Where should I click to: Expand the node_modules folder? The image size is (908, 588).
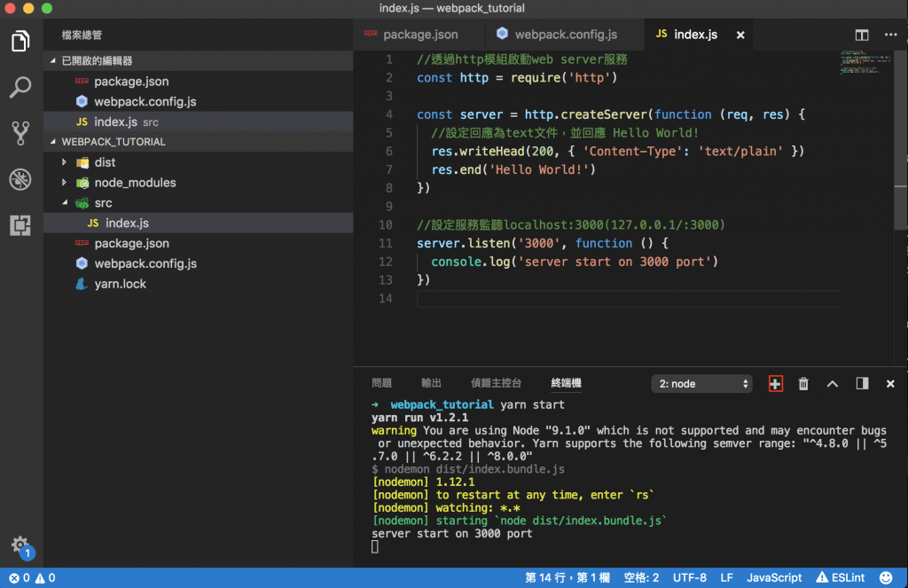[x=135, y=183]
